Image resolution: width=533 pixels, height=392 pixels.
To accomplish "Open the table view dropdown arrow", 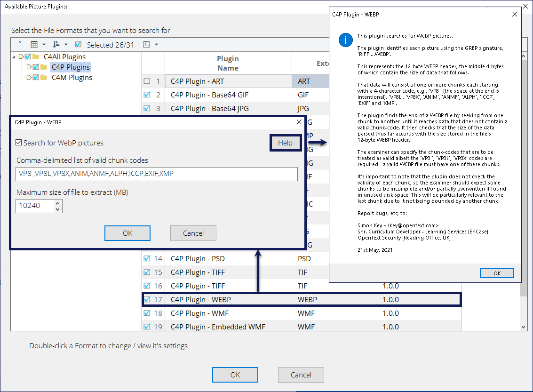I will (44, 45).
